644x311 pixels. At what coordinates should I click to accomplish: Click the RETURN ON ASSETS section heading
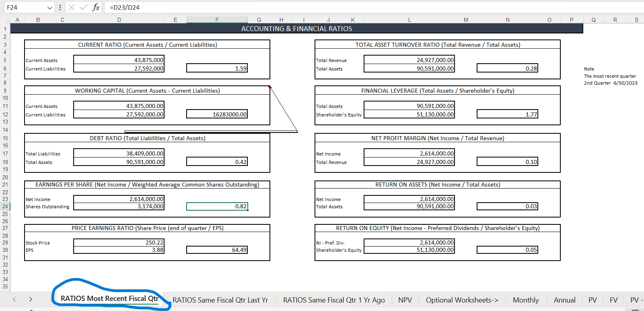coord(438,185)
